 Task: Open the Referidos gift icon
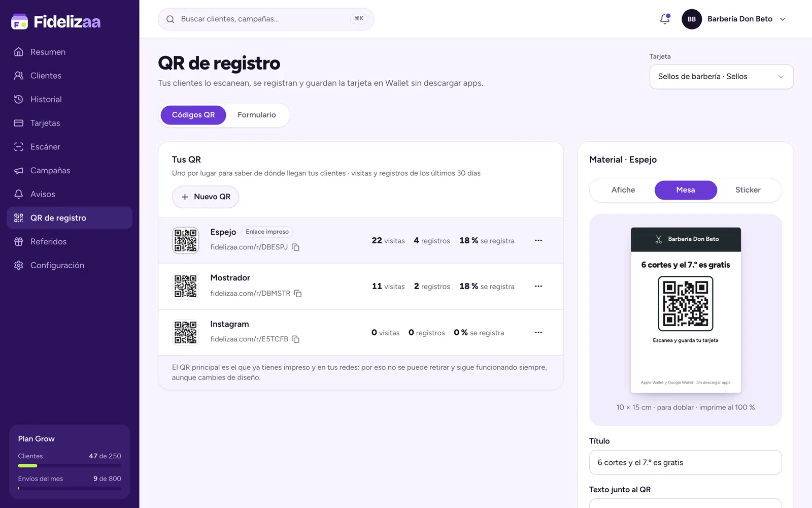[19, 241]
